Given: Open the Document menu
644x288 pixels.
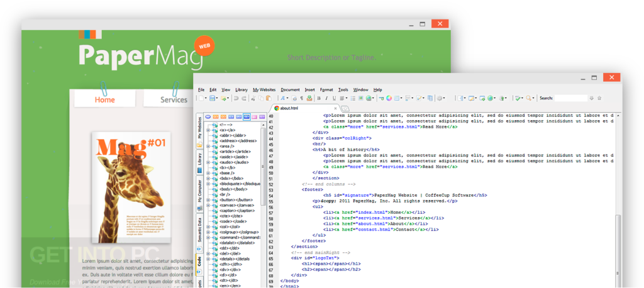Looking at the screenshot, I should coord(291,89).
